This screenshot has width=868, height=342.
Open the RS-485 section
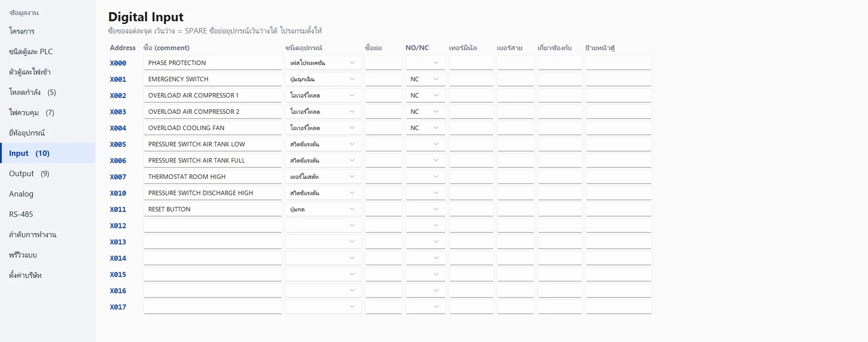pyautogui.click(x=48, y=214)
